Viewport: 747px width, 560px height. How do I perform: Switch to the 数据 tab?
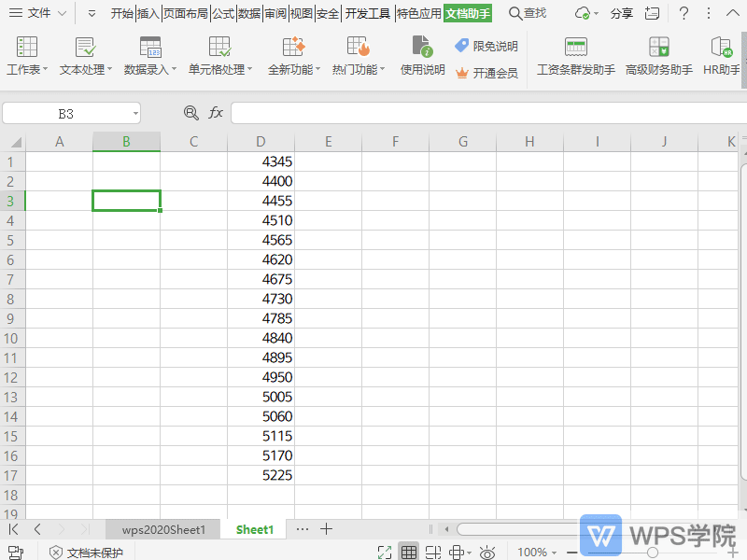tap(249, 13)
